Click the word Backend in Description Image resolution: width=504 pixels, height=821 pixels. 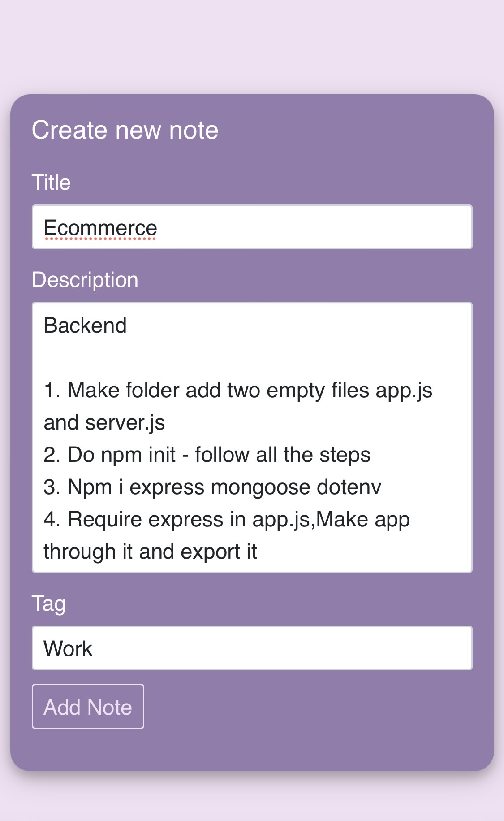(x=85, y=325)
